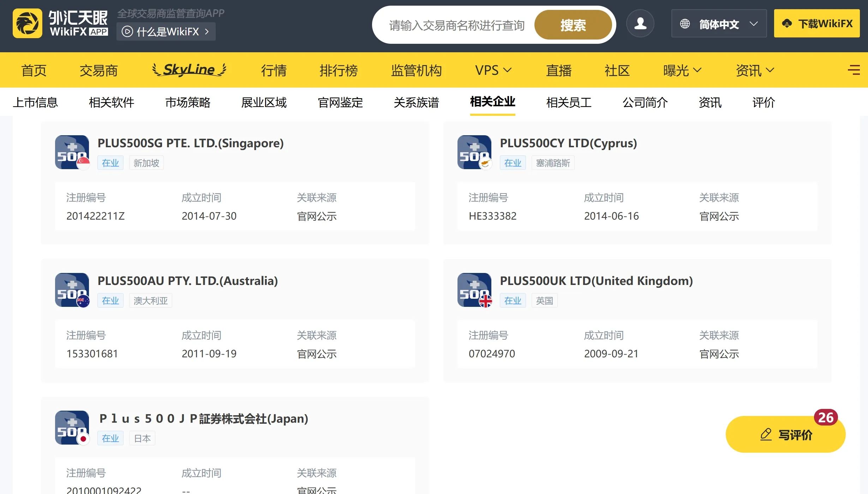Click establishment date 2009-09-21

pyautogui.click(x=611, y=353)
